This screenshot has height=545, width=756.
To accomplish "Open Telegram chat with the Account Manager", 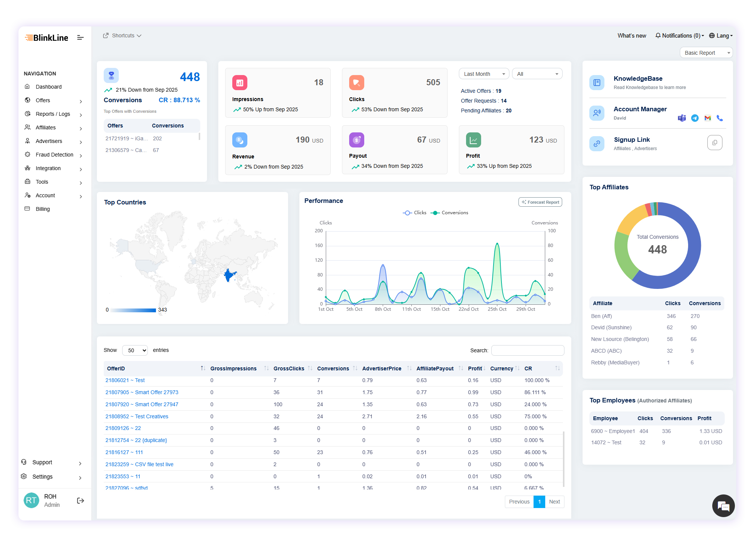I will [695, 118].
